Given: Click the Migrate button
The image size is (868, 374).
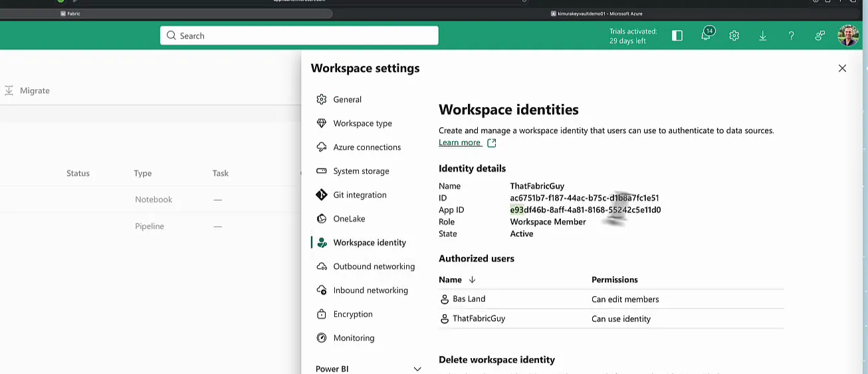Looking at the screenshot, I should pyautogui.click(x=27, y=91).
